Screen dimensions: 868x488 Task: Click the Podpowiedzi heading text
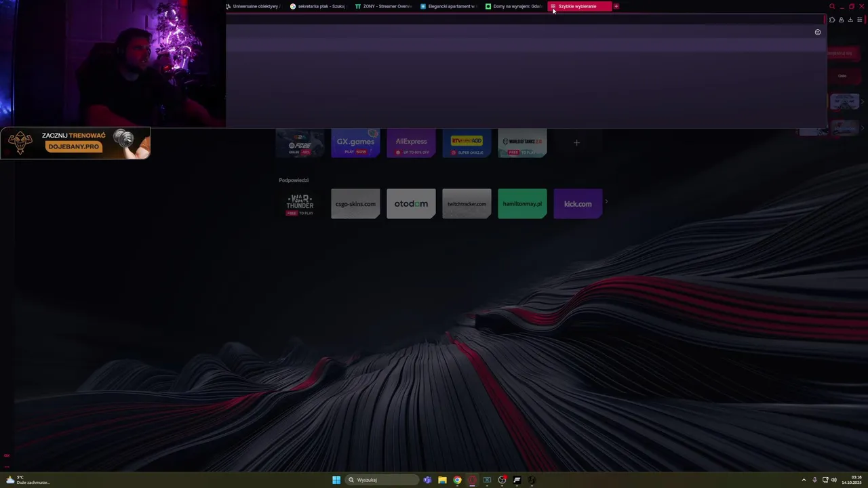pos(294,180)
